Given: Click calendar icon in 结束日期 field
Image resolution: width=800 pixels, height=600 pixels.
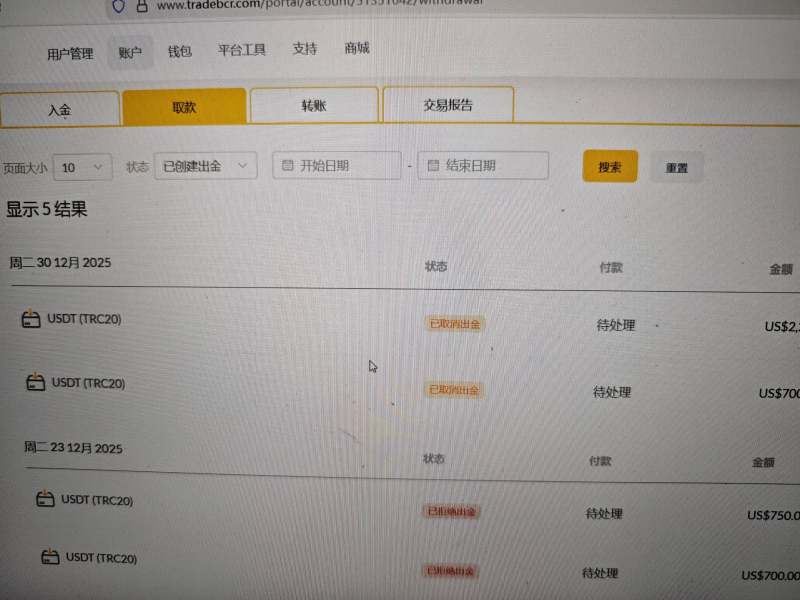Looking at the screenshot, I should [x=433, y=165].
